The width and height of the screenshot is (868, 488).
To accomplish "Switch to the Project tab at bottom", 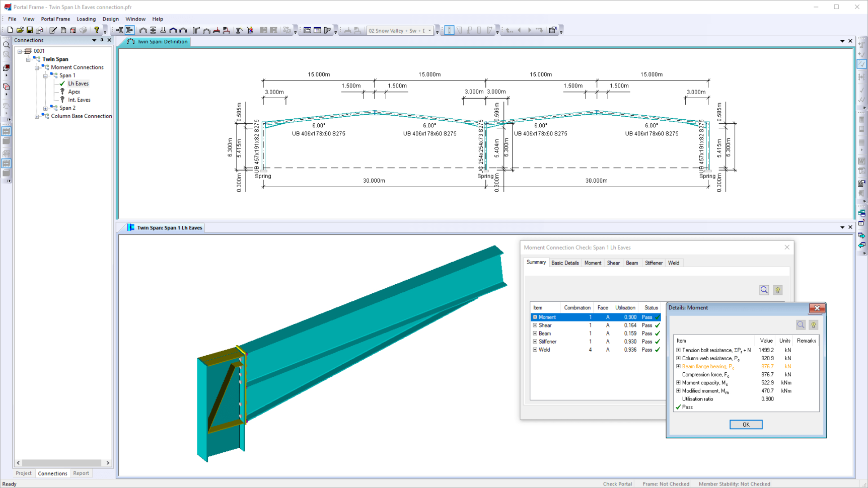I will click(x=24, y=473).
